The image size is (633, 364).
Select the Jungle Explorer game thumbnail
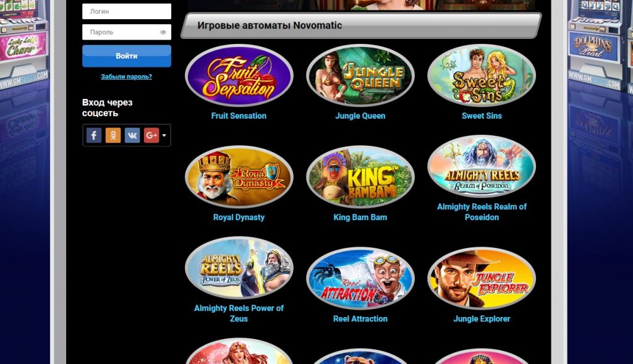[x=482, y=279]
